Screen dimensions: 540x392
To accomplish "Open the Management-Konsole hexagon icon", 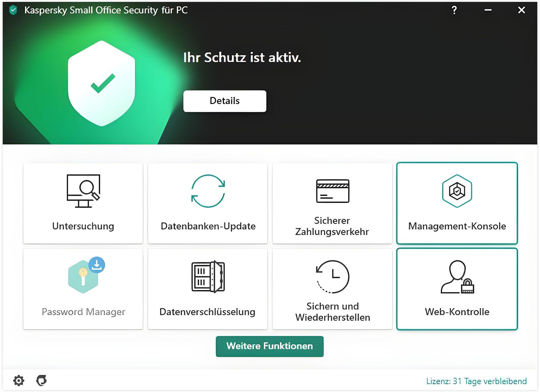I will [457, 191].
